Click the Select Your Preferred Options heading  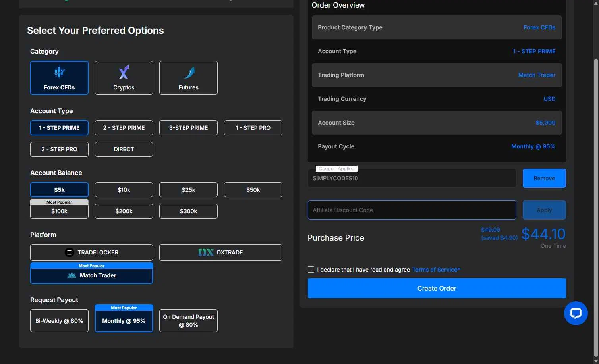(x=95, y=31)
